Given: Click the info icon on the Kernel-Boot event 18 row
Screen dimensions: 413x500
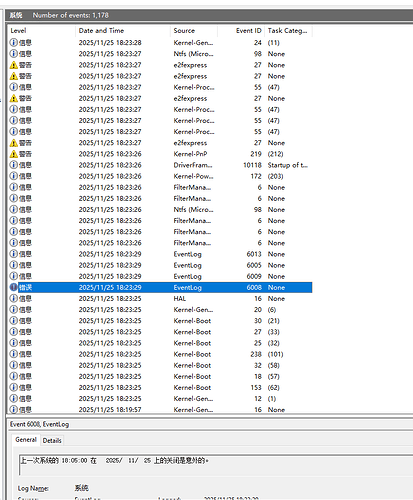Looking at the screenshot, I should point(13,376).
